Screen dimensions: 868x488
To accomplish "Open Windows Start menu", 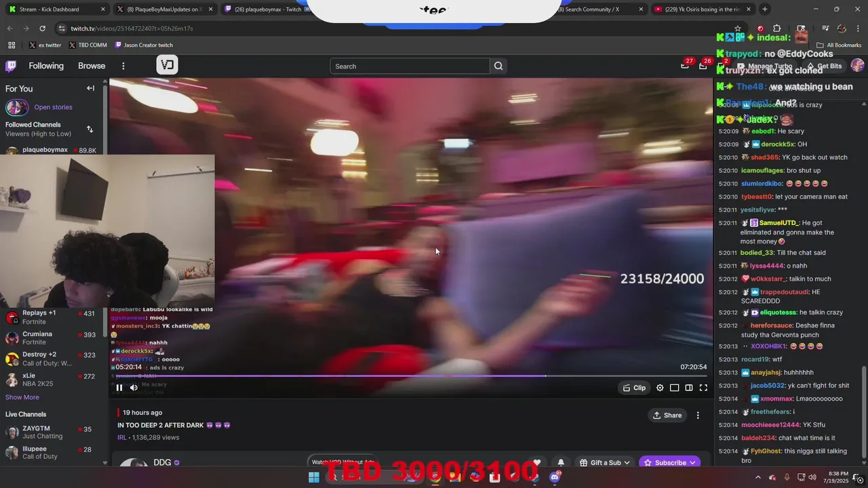I will click(313, 477).
